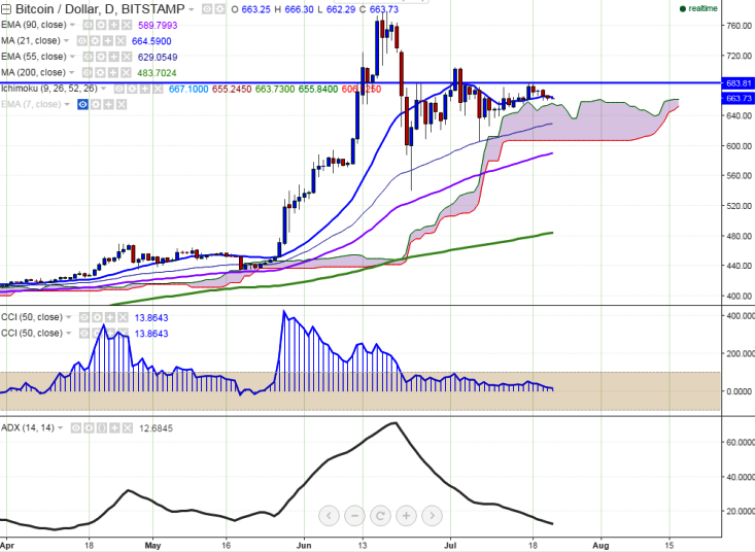Expand the EMA (90, close) dropdown arrow
This screenshot has height=552, width=755.
73,25
